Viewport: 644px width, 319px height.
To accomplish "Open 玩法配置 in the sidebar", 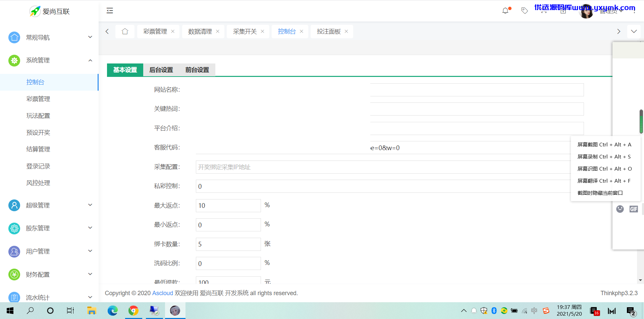I will (x=49, y=116).
